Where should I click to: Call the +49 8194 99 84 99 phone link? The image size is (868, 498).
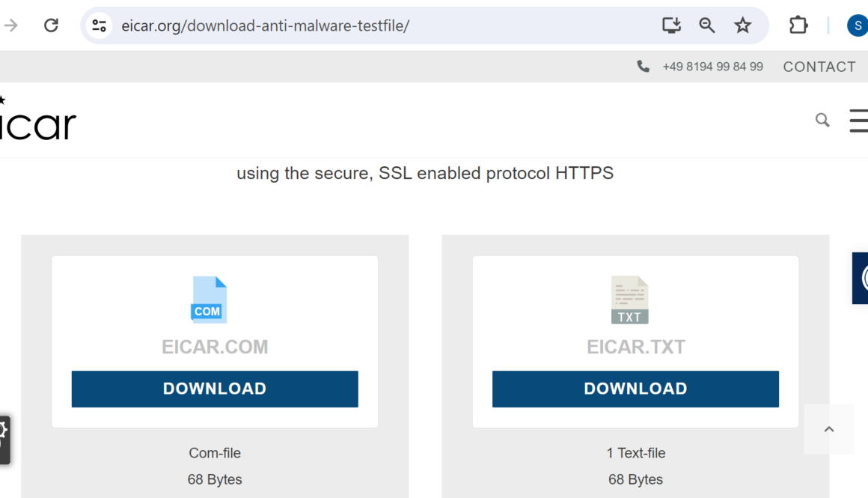point(712,67)
